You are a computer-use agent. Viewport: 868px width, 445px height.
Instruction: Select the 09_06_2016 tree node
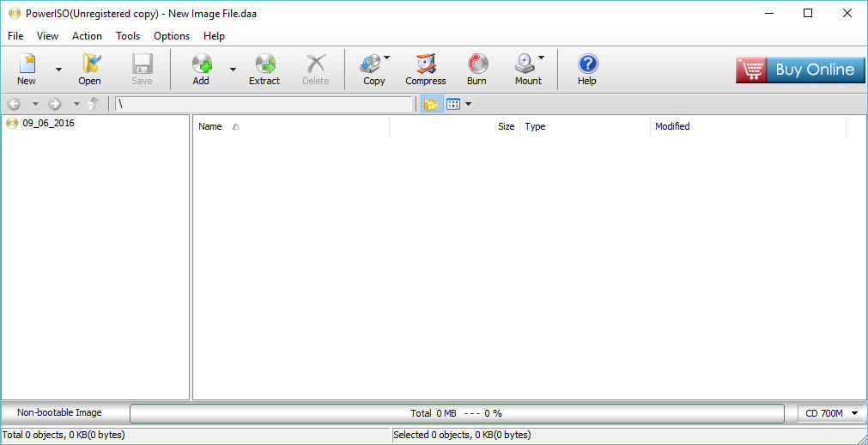click(48, 123)
